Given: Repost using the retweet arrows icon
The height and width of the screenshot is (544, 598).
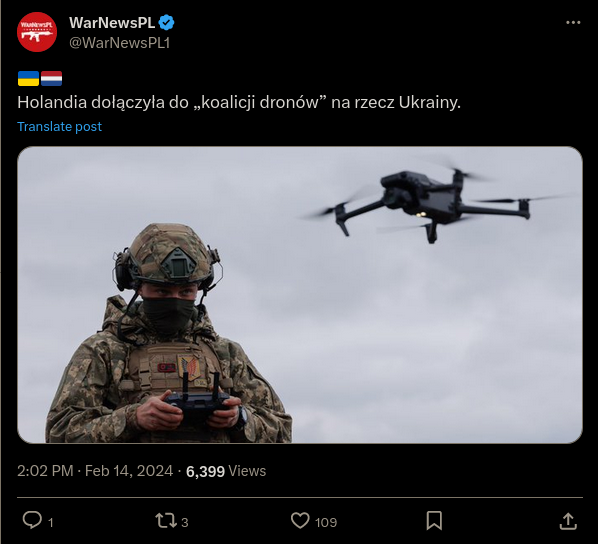Looking at the screenshot, I should click(x=166, y=521).
